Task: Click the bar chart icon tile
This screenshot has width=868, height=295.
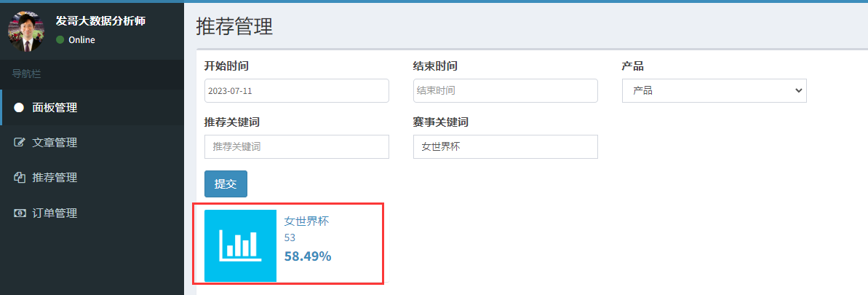Action: tap(240, 245)
